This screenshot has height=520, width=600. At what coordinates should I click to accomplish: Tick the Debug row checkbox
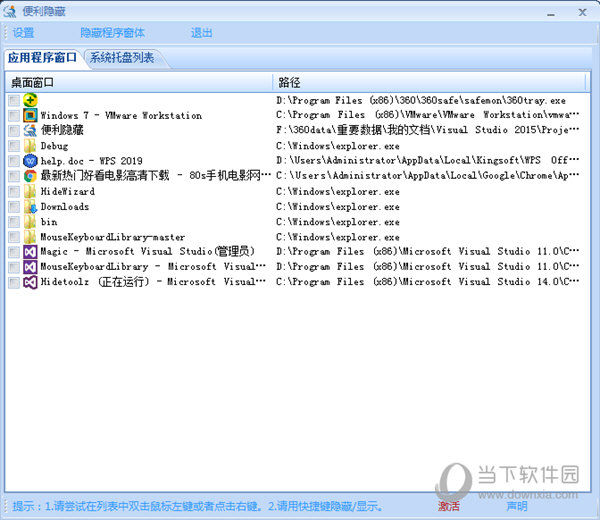[x=14, y=146]
